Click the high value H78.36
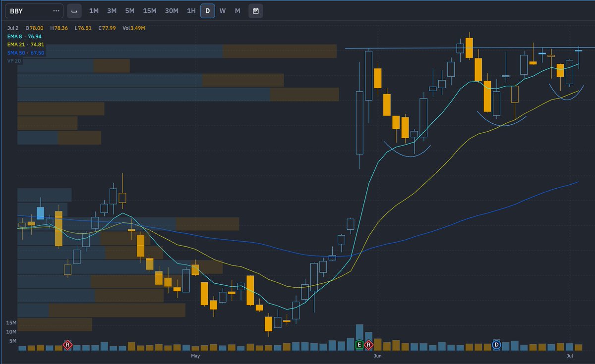This screenshot has height=364, width=595. tap(59, 28)
